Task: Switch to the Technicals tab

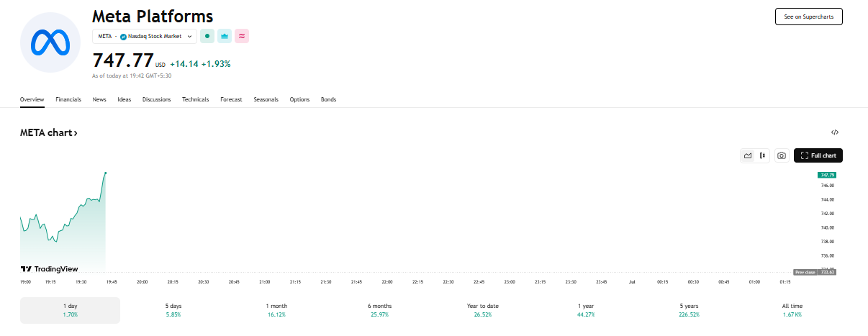Action: pyautogui.click(x=195, y=99)
